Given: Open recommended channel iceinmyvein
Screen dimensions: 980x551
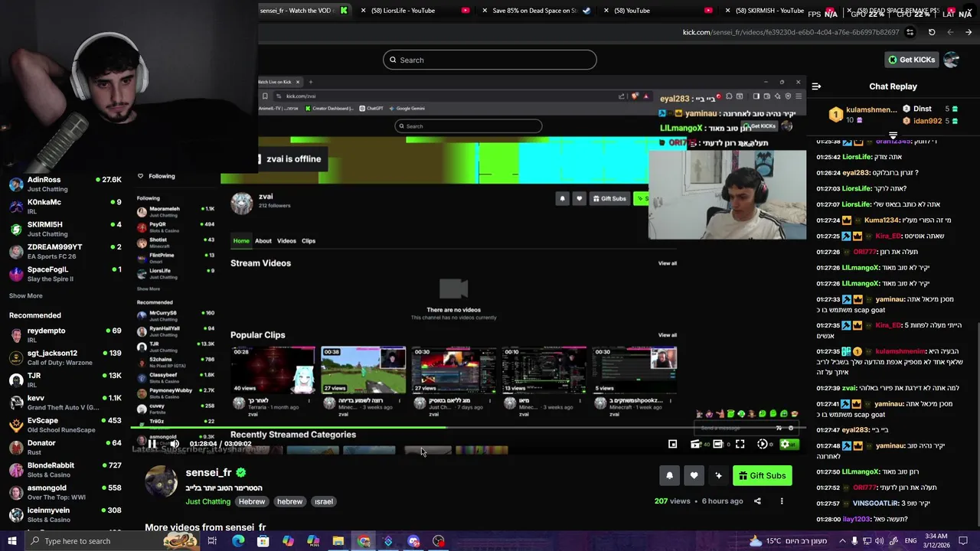Looking at the screenshot, I should tap(65, 514).
